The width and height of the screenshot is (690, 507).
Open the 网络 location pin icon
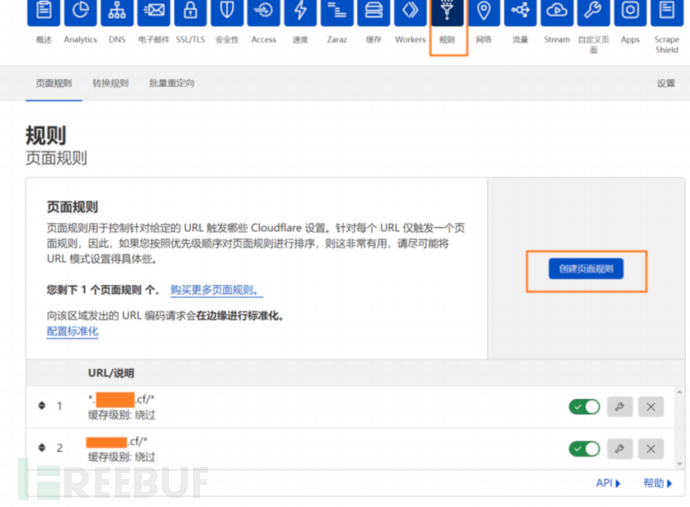(484, 12)
